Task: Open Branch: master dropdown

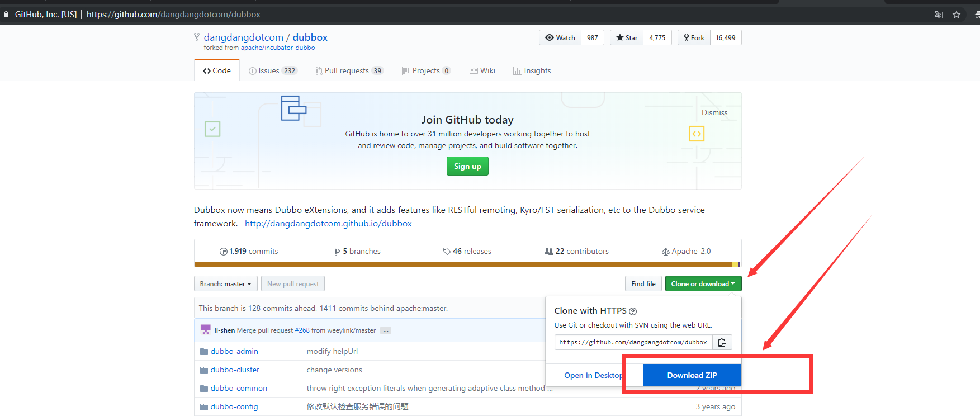Action: [226, 283]
